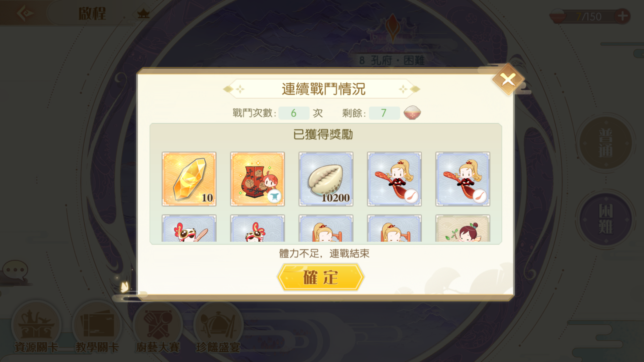The height and width of the screenshot is (362, 644).
Task: Select the dark-haired girl reward in beige frame
Action: [x=463, y=228]
